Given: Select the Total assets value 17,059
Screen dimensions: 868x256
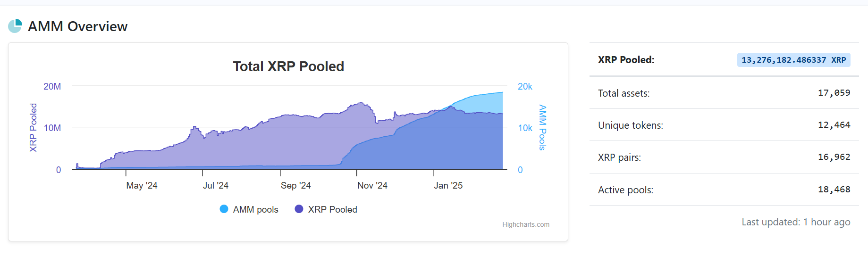Looking at the screenshot, I should tap(834, 93).
